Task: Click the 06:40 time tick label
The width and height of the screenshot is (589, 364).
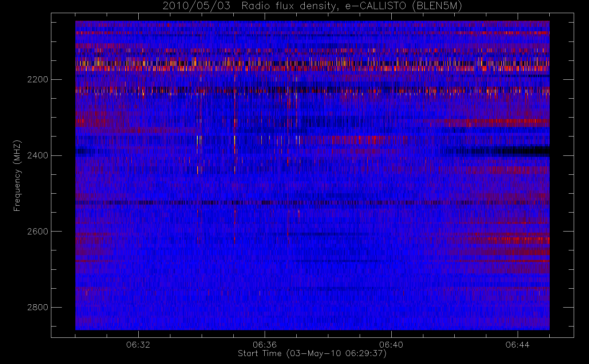Action: [x=391, y=344]
